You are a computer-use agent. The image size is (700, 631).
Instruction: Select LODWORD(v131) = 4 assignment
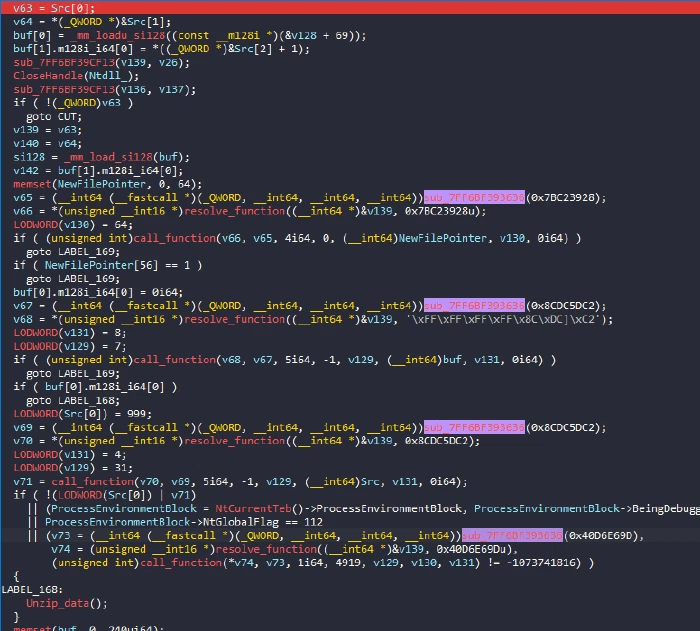[x=70, y=455]
